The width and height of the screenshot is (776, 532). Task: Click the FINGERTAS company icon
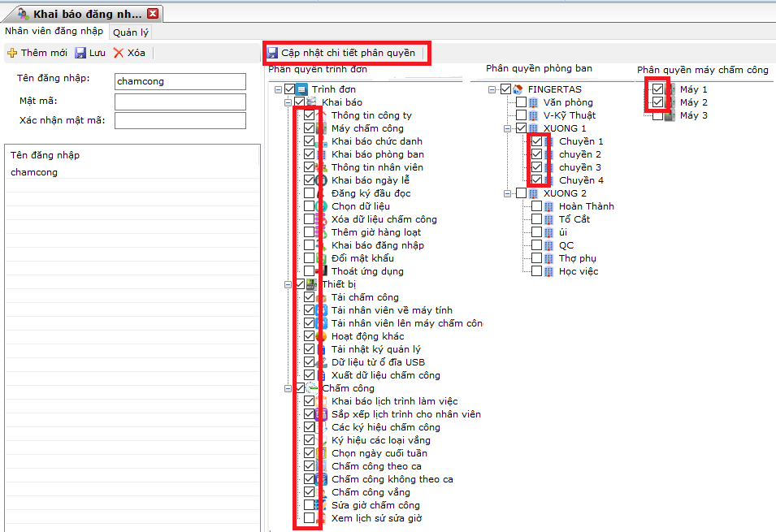[x=518, y=89]
